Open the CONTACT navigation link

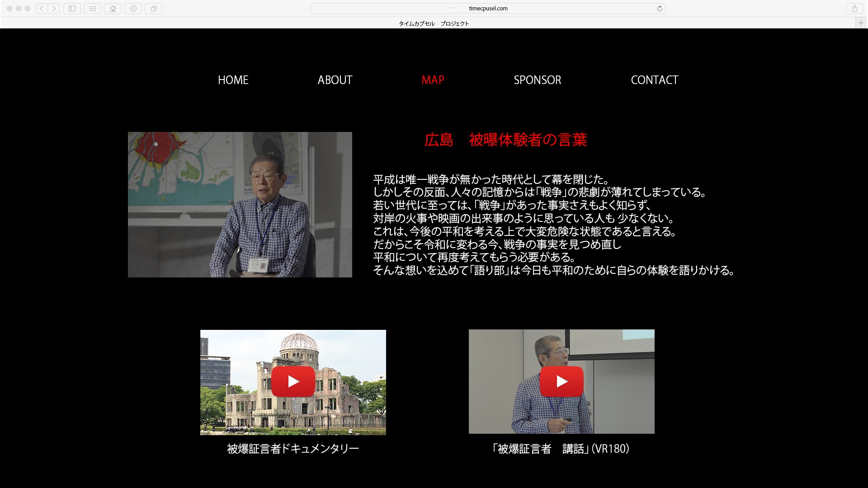click(x=654, y=80)
